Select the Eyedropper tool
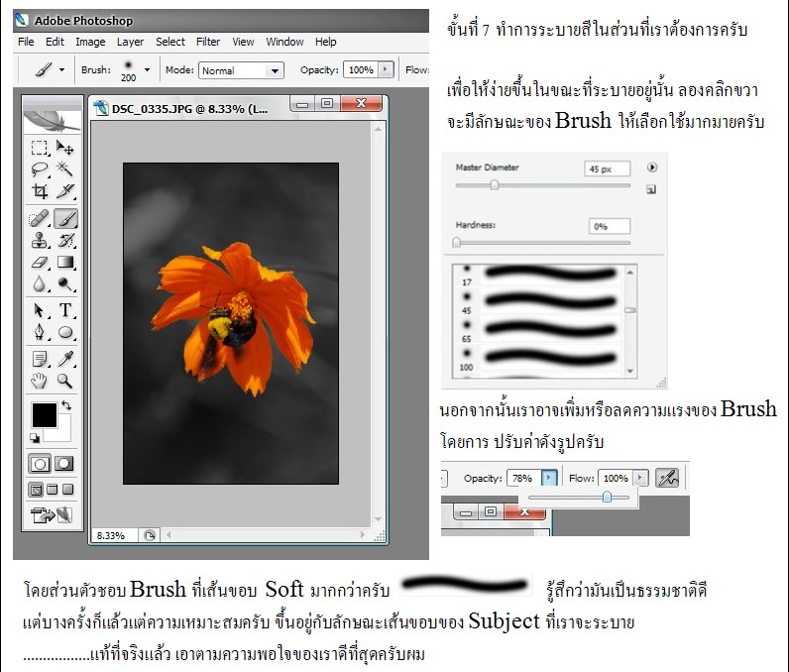Image resolution: width=789 pixels, height=672 pixels. [65, 359]
